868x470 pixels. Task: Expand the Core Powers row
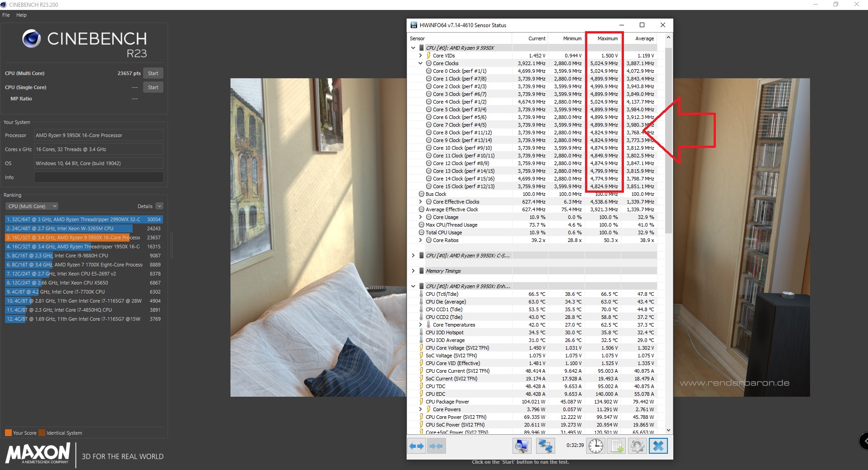[420, 409]
